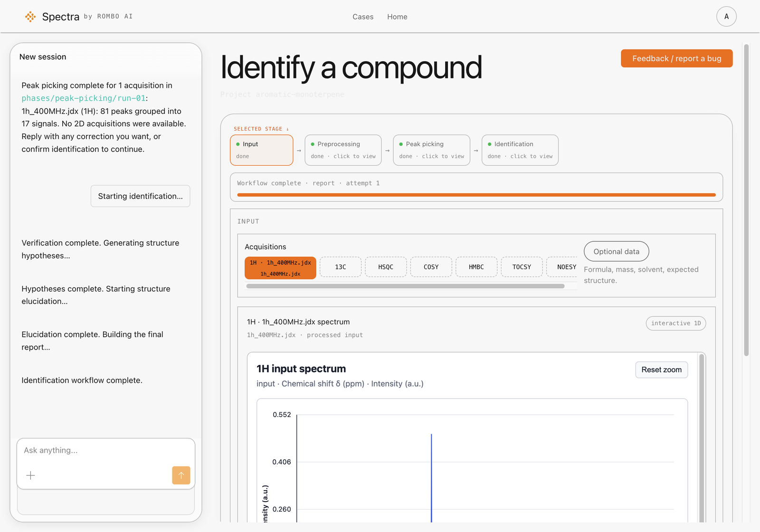Go to Home in top navigation

397,17
